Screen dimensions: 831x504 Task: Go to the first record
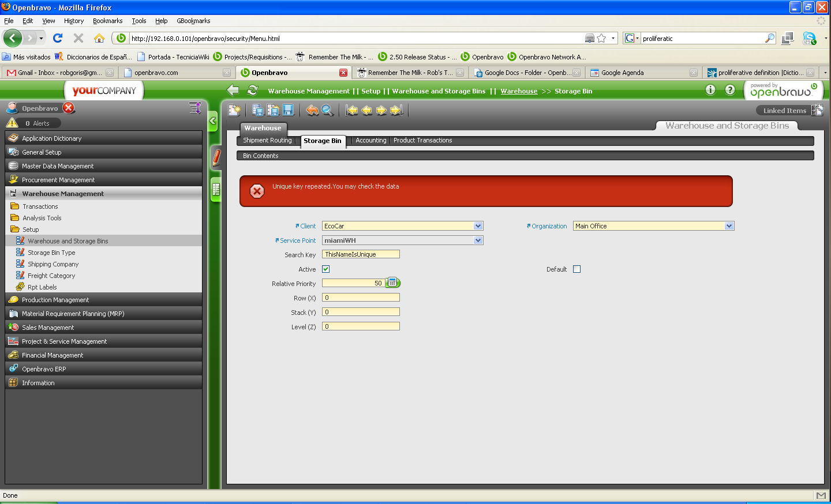tap(351, 110)
